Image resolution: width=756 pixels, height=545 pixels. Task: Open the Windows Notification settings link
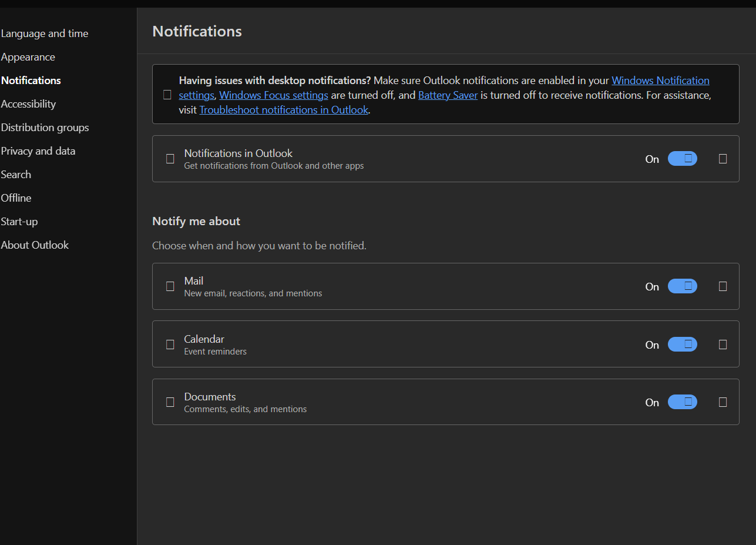pyautogui.click(x=660, y=81)
